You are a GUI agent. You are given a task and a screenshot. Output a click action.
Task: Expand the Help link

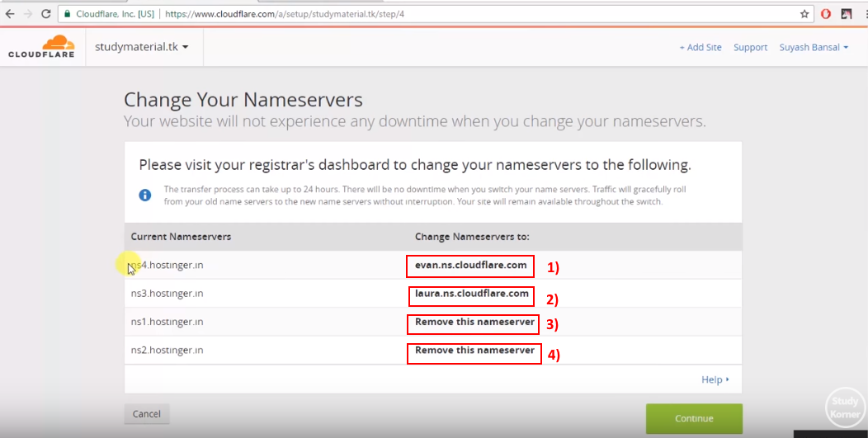point(715,379)
